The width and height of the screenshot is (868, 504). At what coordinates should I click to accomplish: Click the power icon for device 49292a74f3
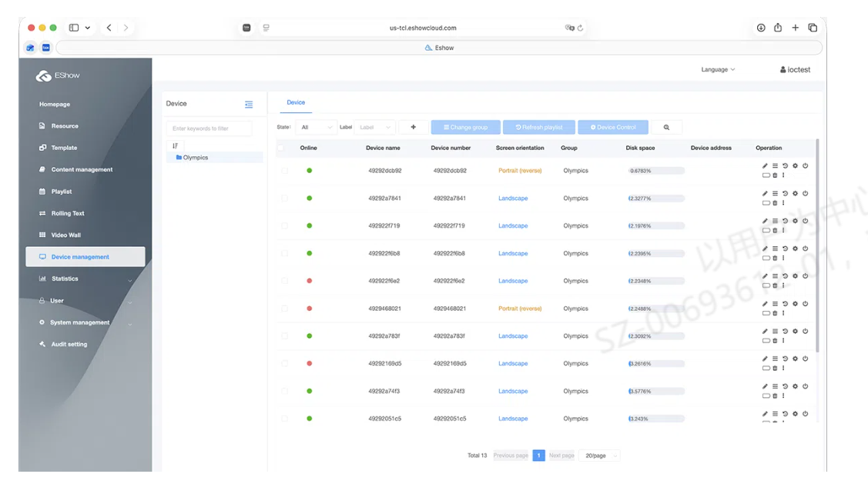point(806,386)
